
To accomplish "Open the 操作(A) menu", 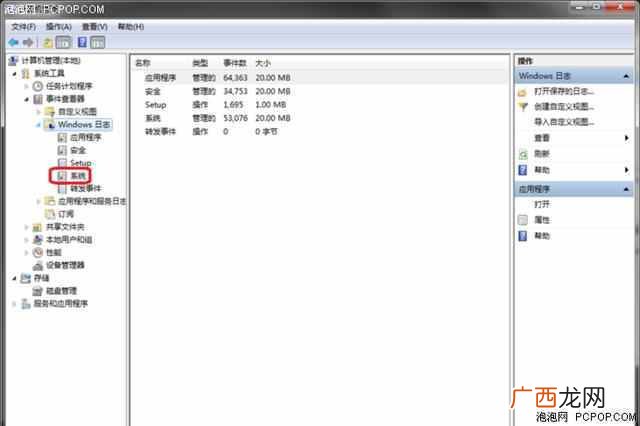I will point(59,27).
